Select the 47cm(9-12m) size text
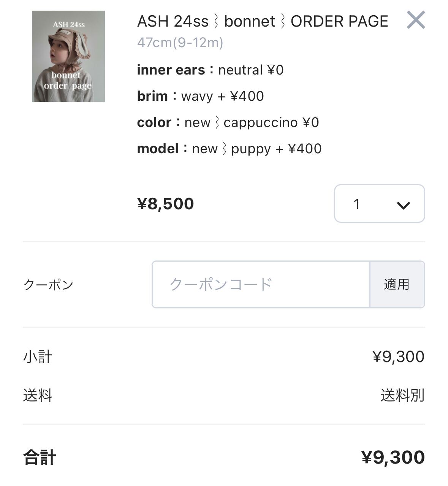Viewport: 448px width, 486px height. 180,43
